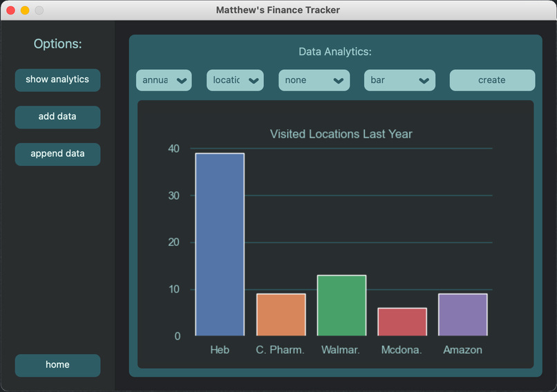
Task: Close the Finance Tracker window
Action: click(x=10, y=10)
